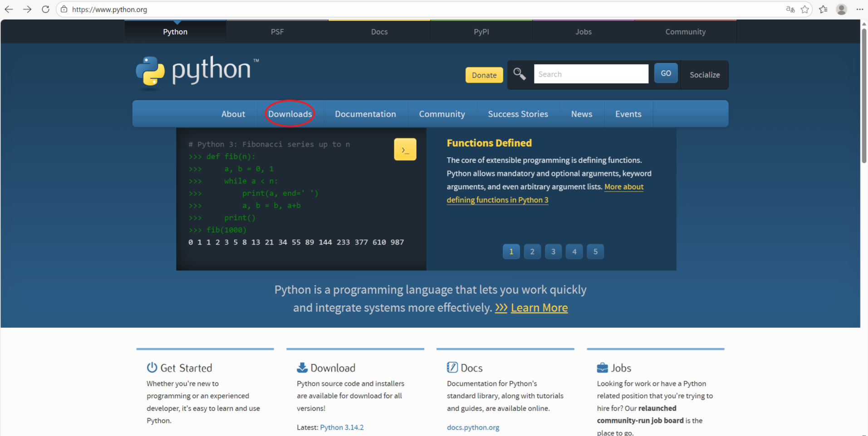This screenshot has height=436, width=868.
Task: Open the Events navigation menu
Action: (628, 114)
